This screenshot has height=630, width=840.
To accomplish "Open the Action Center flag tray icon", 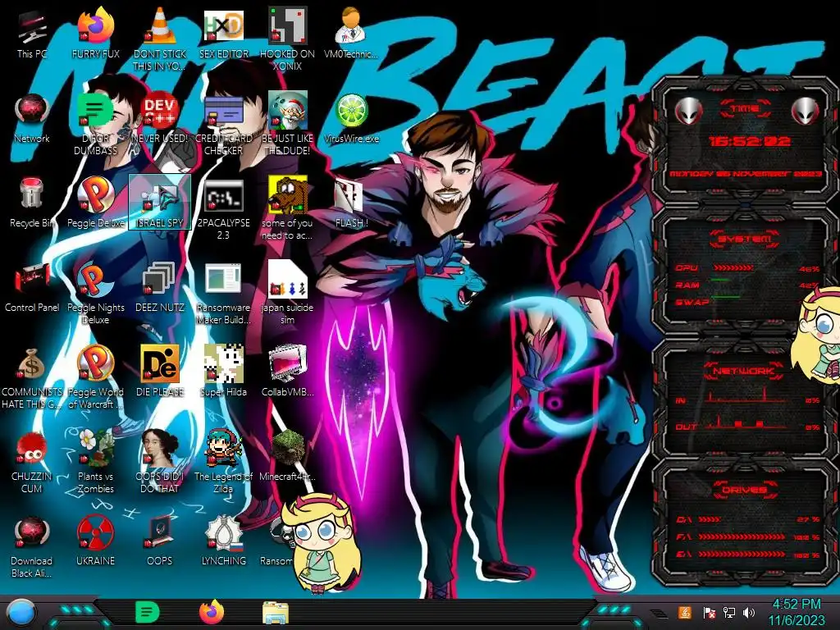I will [x=710, y=612].
